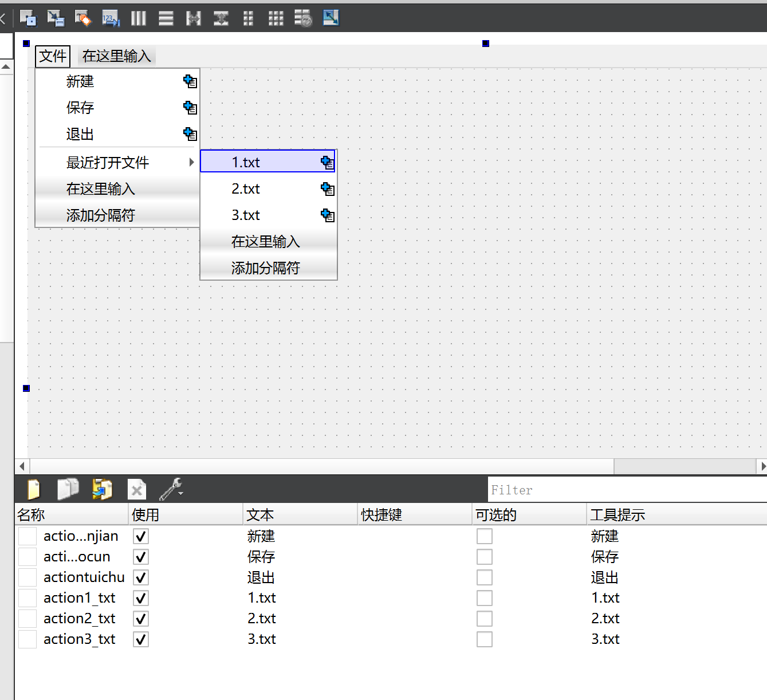
Task: Click the toolbar's left chevron
Action: (2, 18)
